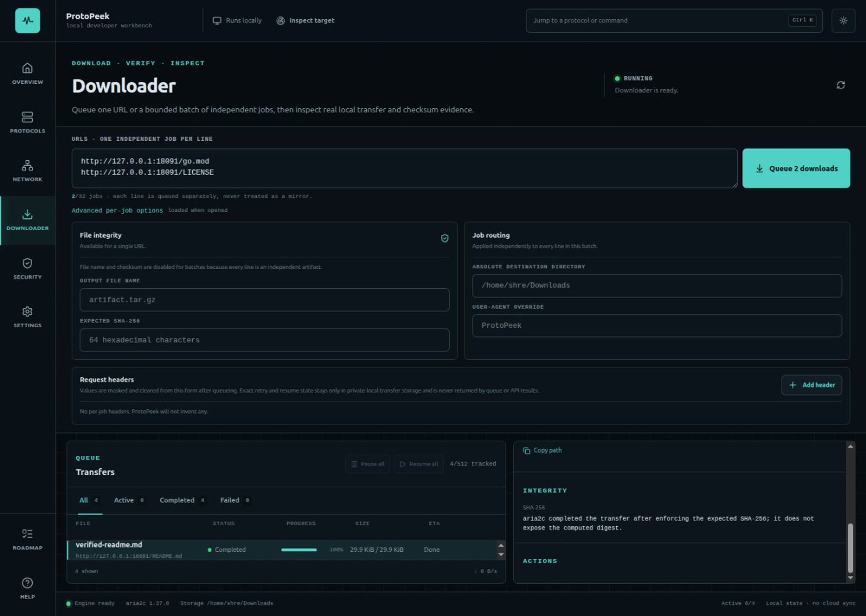Click the details panel scroll up arrow

pyautogui.click(x=850, y=446)
